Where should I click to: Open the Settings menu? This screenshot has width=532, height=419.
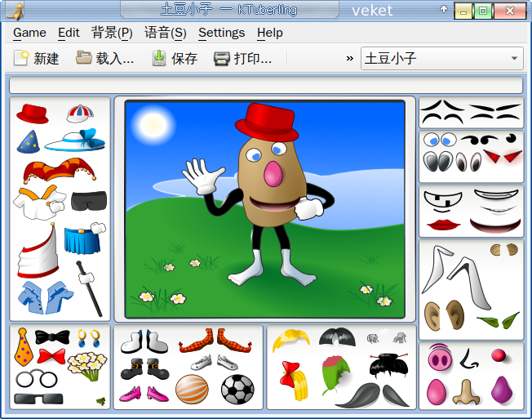tap(222, 33)
